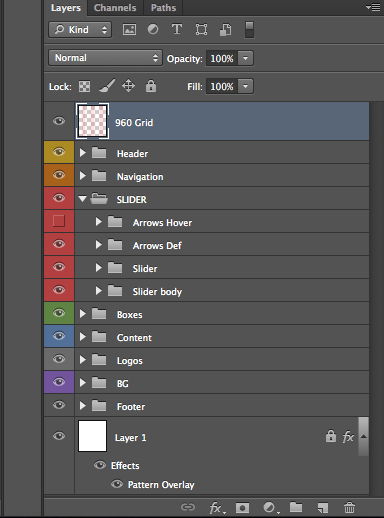Screen dimensions: 384x518
Task: Toggle Pattern Overlay effect visibility
Action: (x=117, y=484)
